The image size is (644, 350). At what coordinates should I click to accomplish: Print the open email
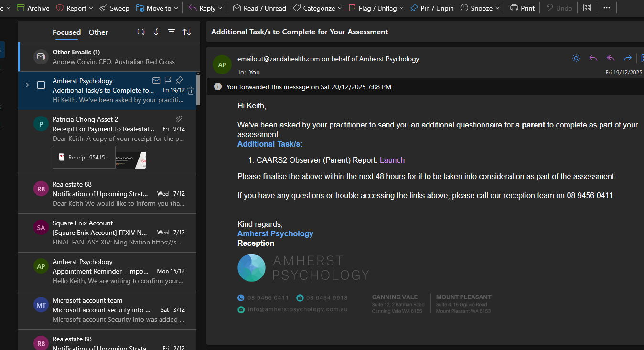click(x=522, y=8)
